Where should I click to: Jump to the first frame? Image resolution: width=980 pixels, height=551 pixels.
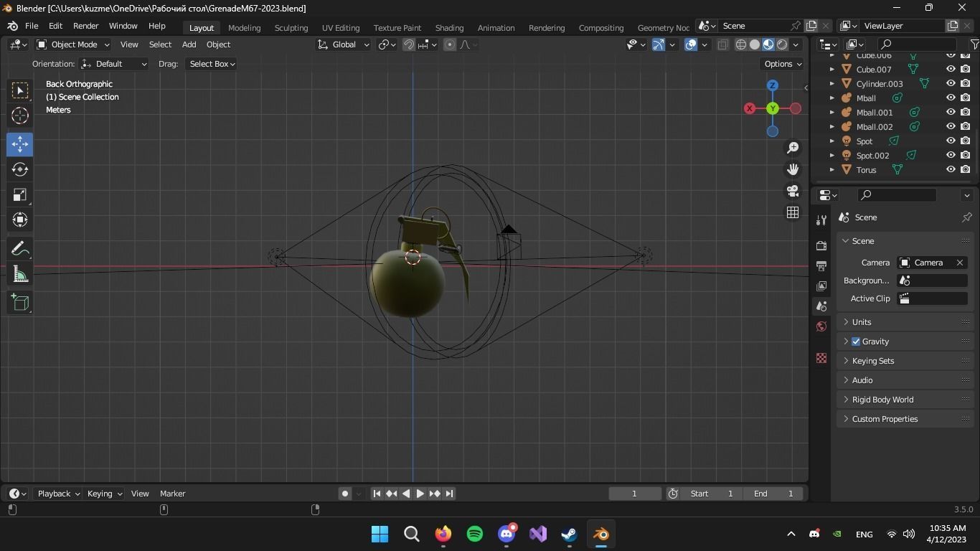point(377,494)
